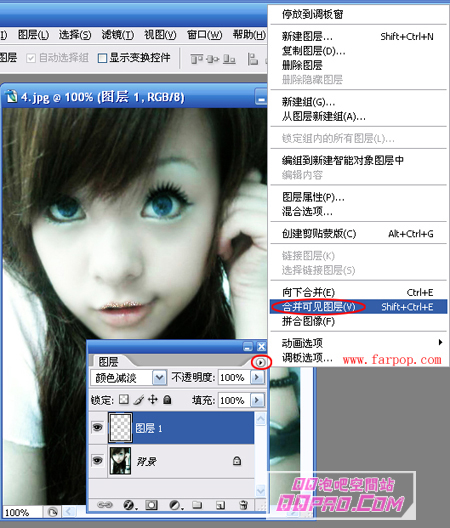Viewport: 450px width, 528px height.
Task: Add a layer mask icon
Action: [151, 505]
